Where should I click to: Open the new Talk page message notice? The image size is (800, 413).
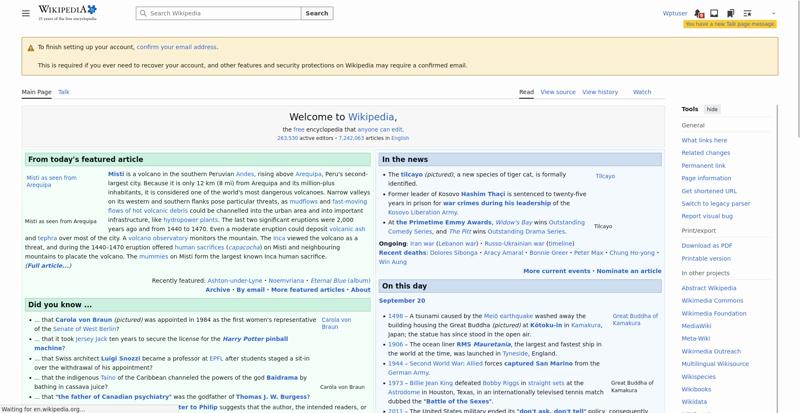[x=730, y=24]
